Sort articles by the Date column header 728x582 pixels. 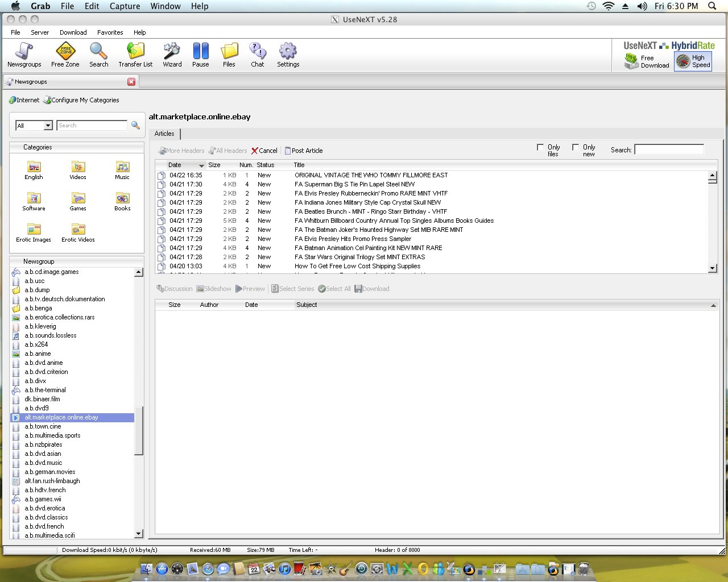[x=175, y=165]
